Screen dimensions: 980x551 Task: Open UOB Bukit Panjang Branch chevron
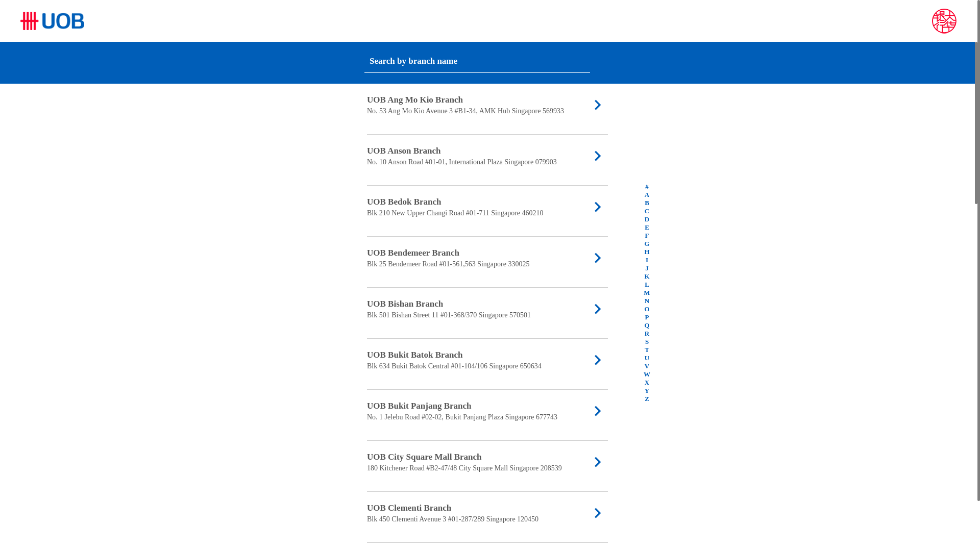(598, 411)
